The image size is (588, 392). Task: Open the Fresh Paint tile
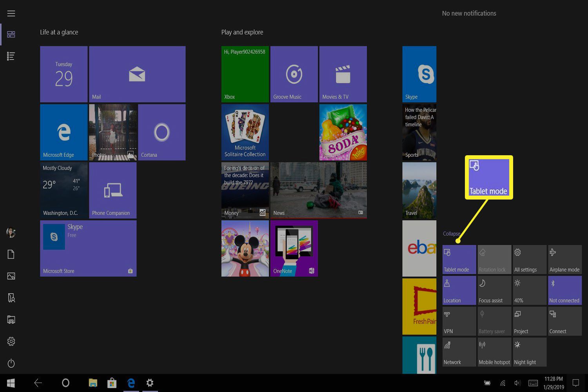[x=419, y=307]
